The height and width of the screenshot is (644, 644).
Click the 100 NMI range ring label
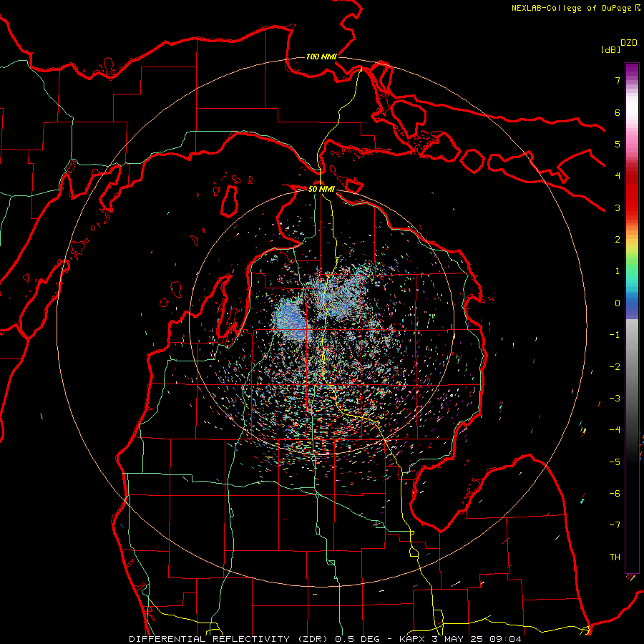pyautogui.click(x=321, y=57)
